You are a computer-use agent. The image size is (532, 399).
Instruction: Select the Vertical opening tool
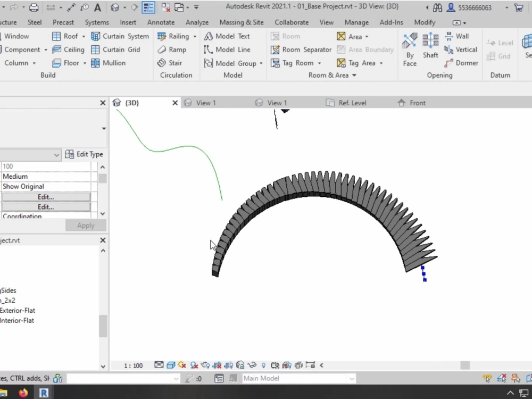click(461, 50)
